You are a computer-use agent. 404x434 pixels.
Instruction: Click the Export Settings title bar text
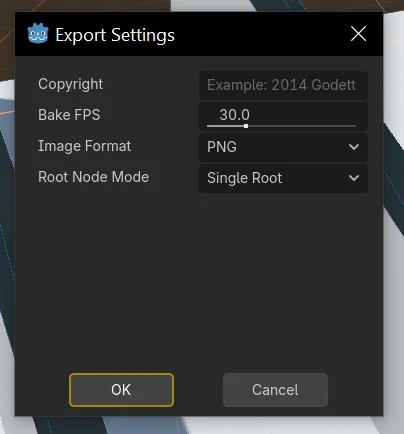(115, 35)
